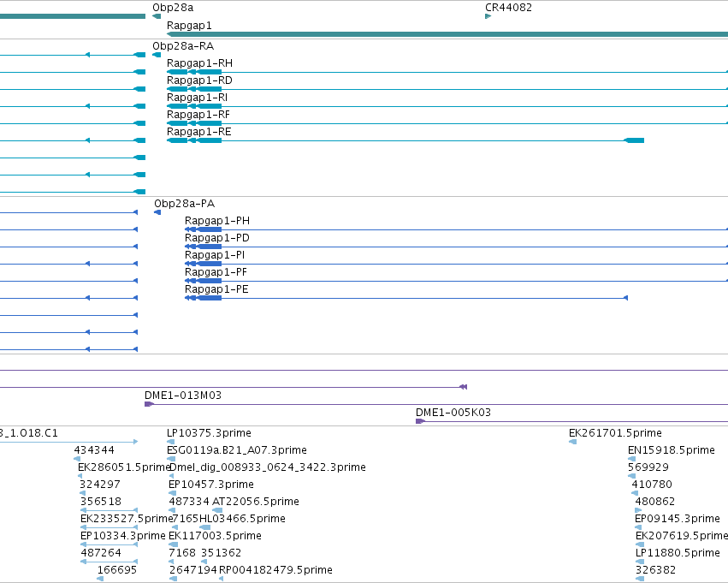Click the purple arrow glyph below DME1-005K03
This screenshot has height=583, width=728.
(x=420, y=421)
